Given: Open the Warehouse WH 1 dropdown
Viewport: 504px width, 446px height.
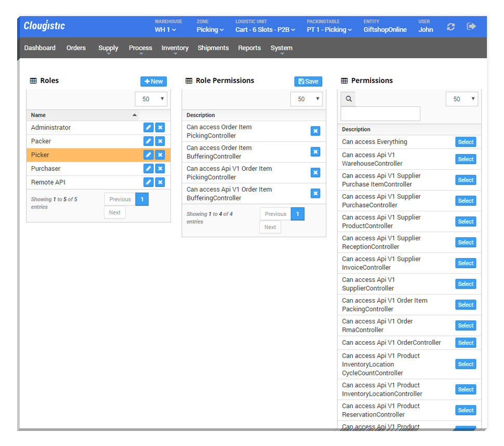Looking at the screenshot, I should coord(165,30).
